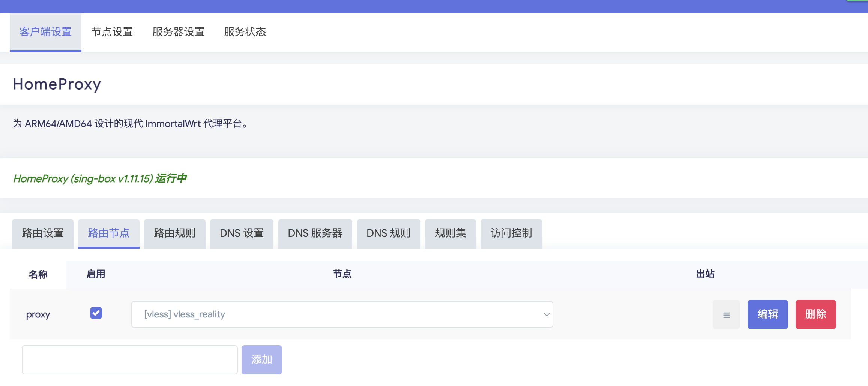The image size is (868, 386).
Task: Open the 路由规则 tab
Action: (174, 233)
